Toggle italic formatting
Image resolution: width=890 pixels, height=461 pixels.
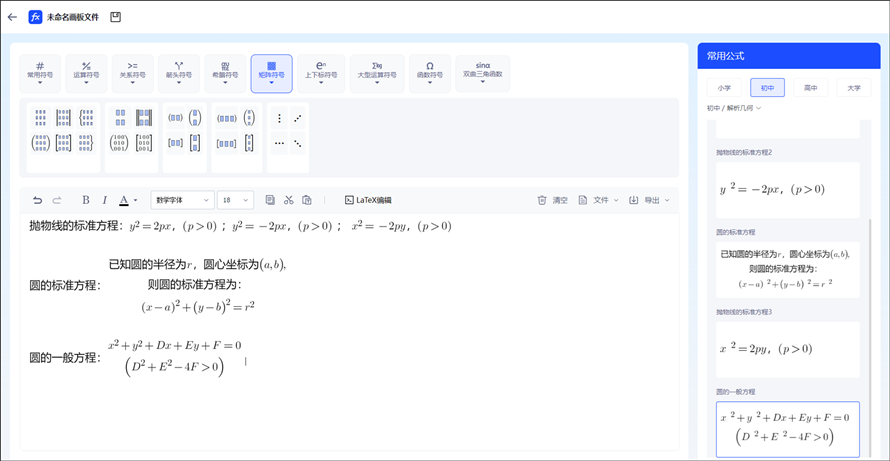coord(104,200)
